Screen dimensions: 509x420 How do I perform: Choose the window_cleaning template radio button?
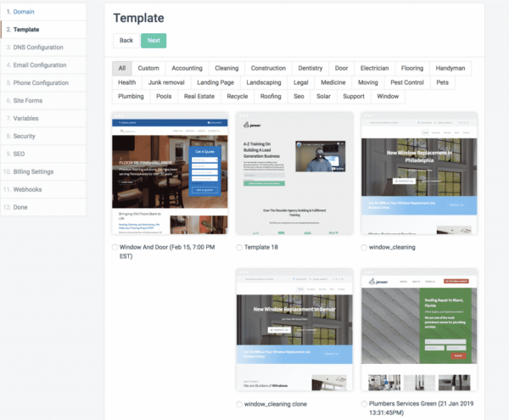pos(364,247)
